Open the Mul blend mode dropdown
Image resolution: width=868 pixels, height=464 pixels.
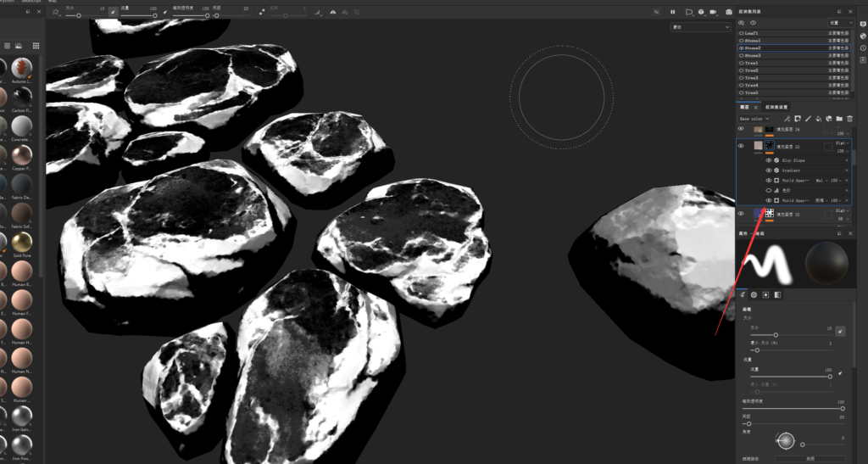point(821,181)
